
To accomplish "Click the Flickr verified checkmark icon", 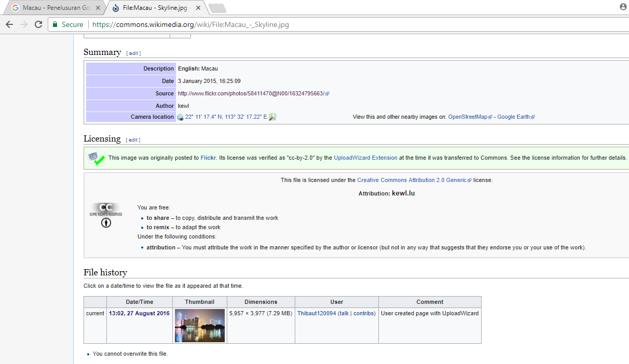I will 95,158.
